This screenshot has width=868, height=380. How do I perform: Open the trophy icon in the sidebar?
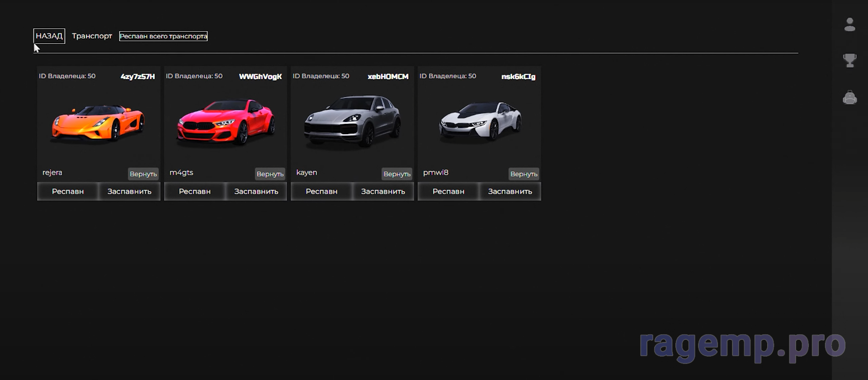850,61
